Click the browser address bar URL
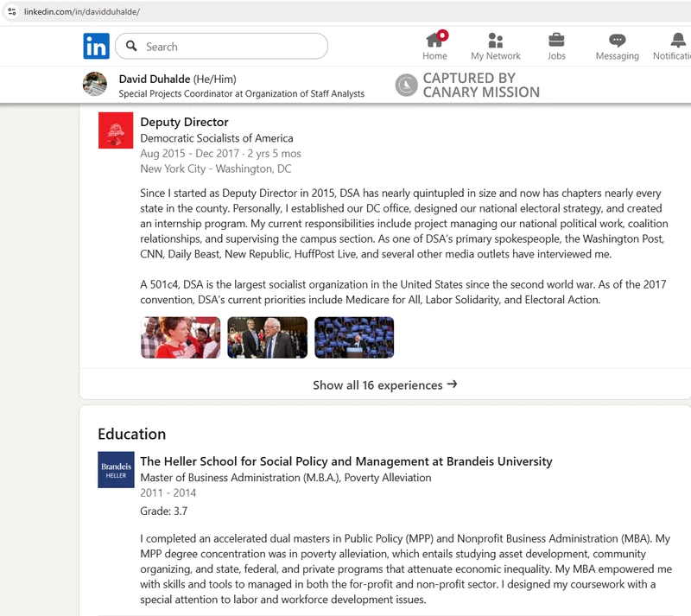This screenshot has height=616, width=691. (82, 11)
